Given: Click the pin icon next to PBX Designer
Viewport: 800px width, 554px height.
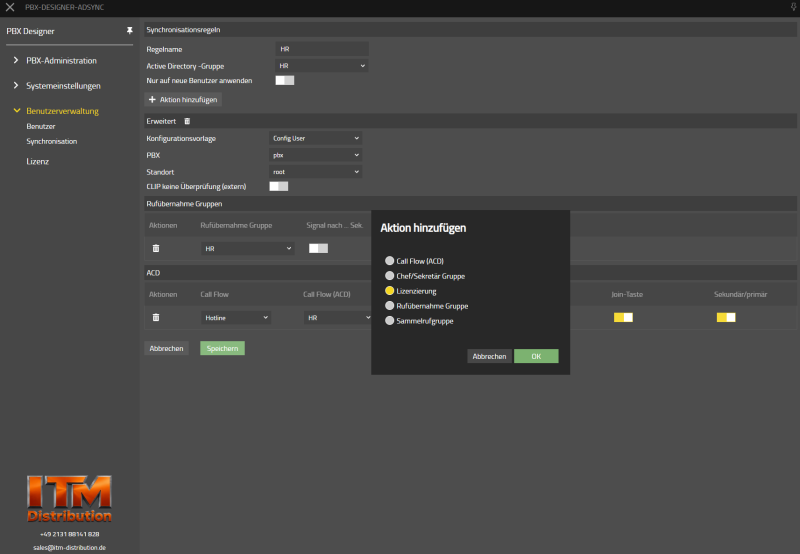Looking at the screenshot, I should tap(130, 31).
